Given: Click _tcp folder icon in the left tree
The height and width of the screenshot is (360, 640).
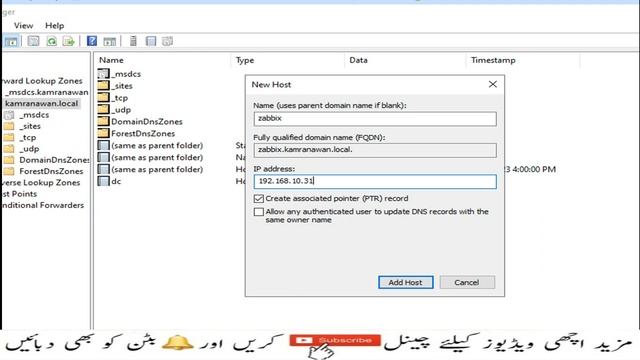Looking at the screenshot, I should click(9, 138).
